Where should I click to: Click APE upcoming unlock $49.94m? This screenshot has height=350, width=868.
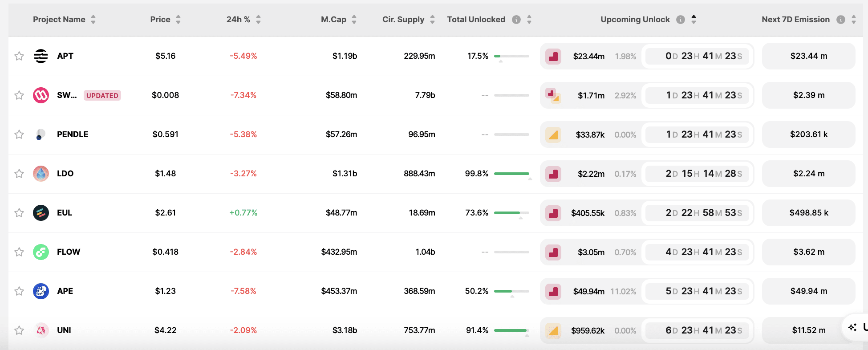[x=589, y=291]
